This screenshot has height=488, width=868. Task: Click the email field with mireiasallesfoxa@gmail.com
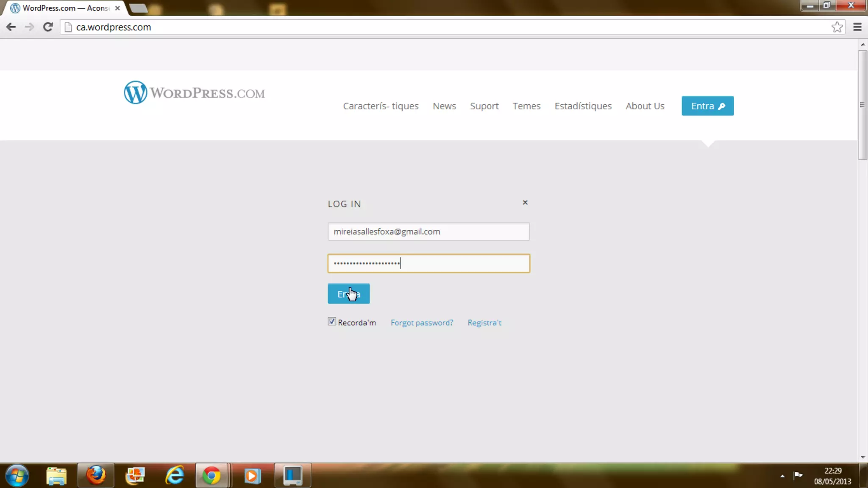428,231
